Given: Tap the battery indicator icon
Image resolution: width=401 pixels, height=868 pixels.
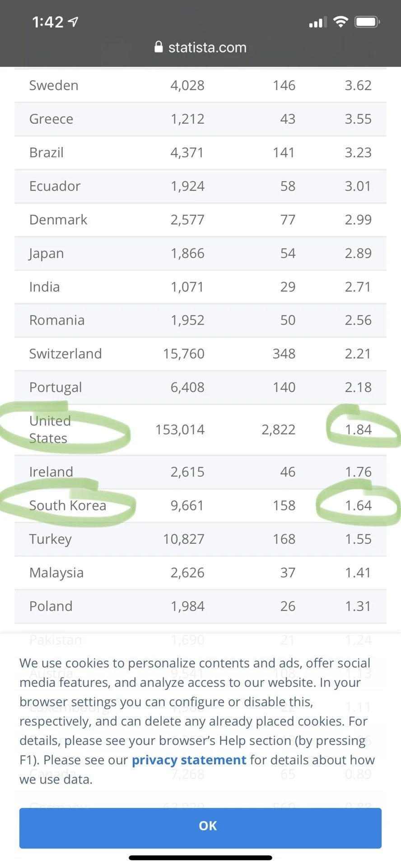Looking at the screenshot, I should click(x=367, y=21).
